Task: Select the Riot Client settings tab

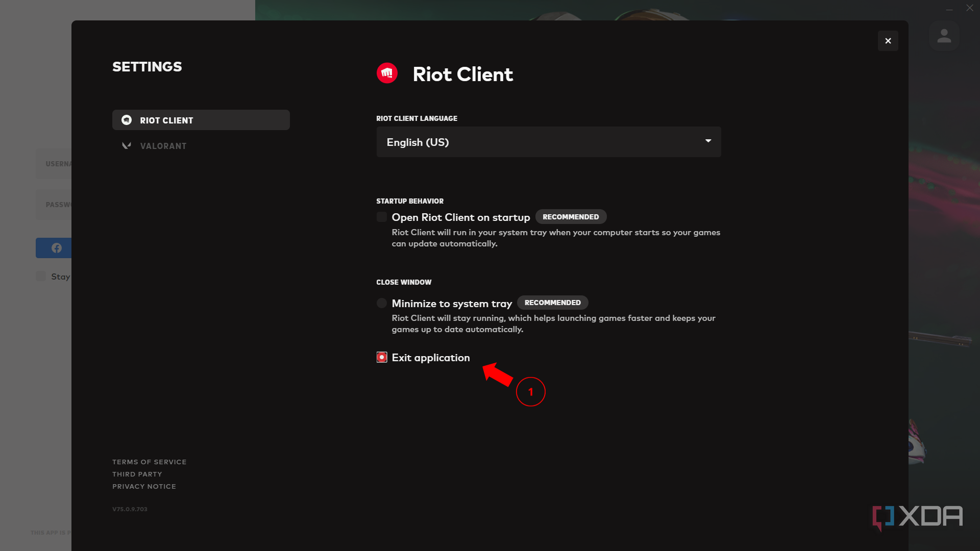Action: point(201,120)
